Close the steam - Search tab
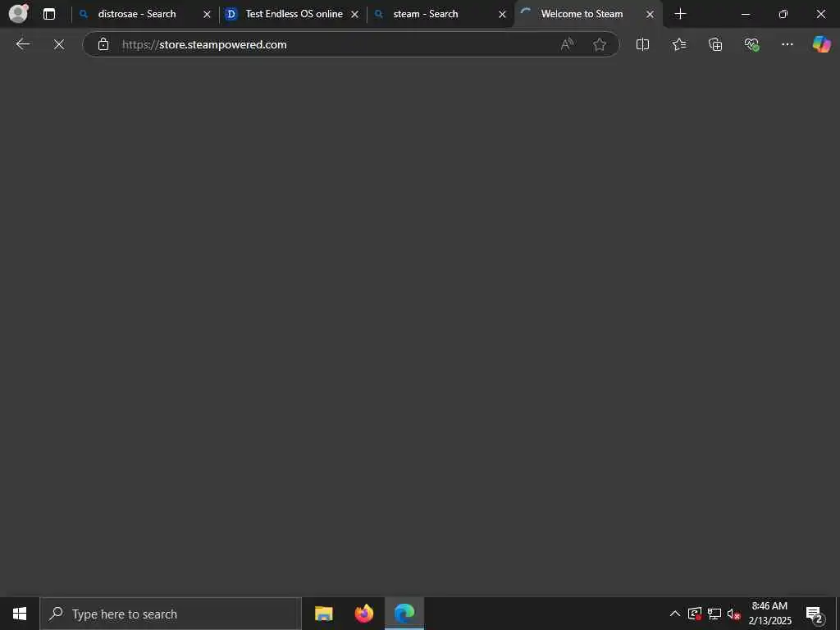This screenshot has width=840, height=630. coord(502,15)
